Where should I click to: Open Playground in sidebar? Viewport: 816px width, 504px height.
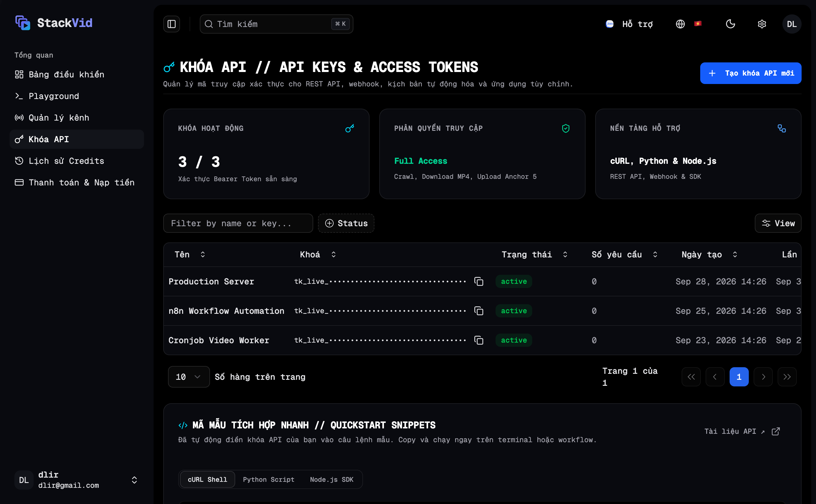coord(77,96)
